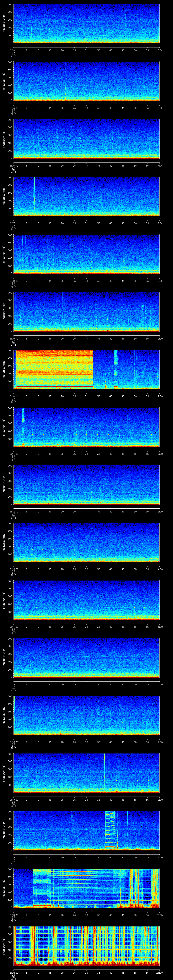The width and height of the screenshot is (173, 980).
Task: Click the 5:00 end time label
Action: (x=160, y=50)
